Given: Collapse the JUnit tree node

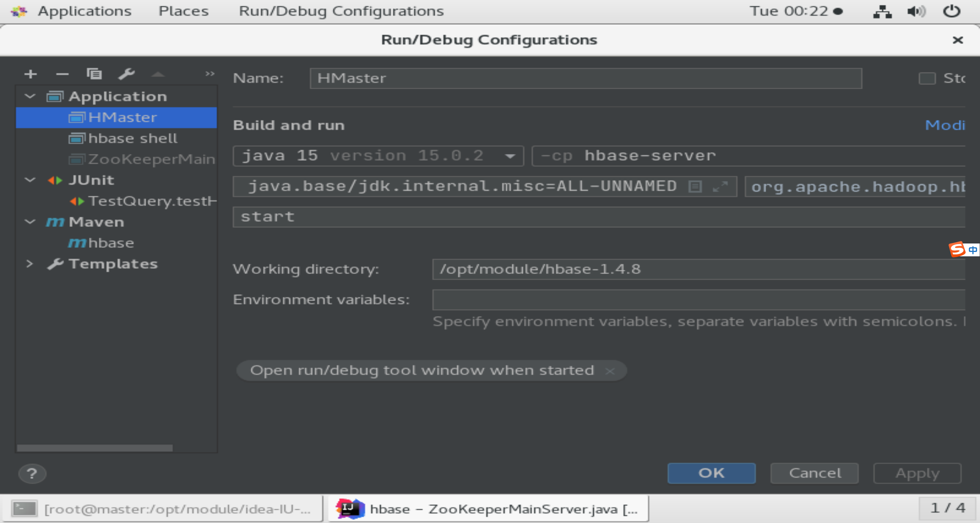Looking at the screenshot, I should pos(30,180).
